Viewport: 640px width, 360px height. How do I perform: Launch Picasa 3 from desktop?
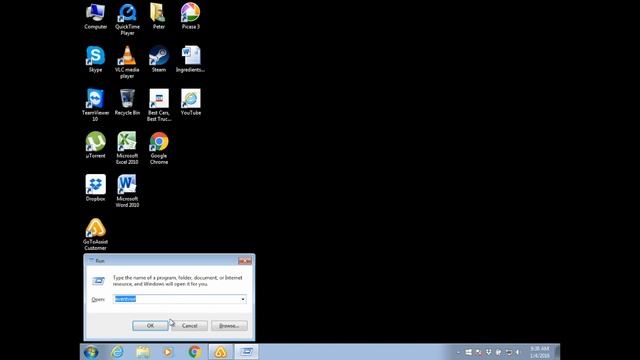point(191,16)
